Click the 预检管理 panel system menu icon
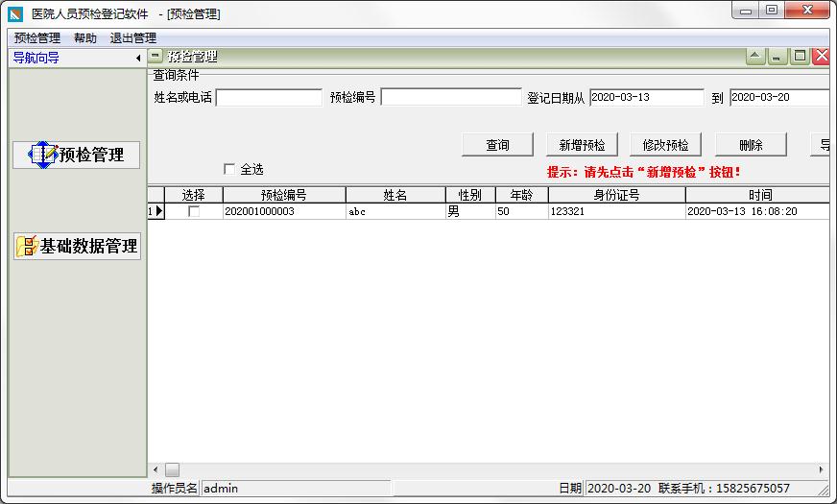 tap(155, 56)
